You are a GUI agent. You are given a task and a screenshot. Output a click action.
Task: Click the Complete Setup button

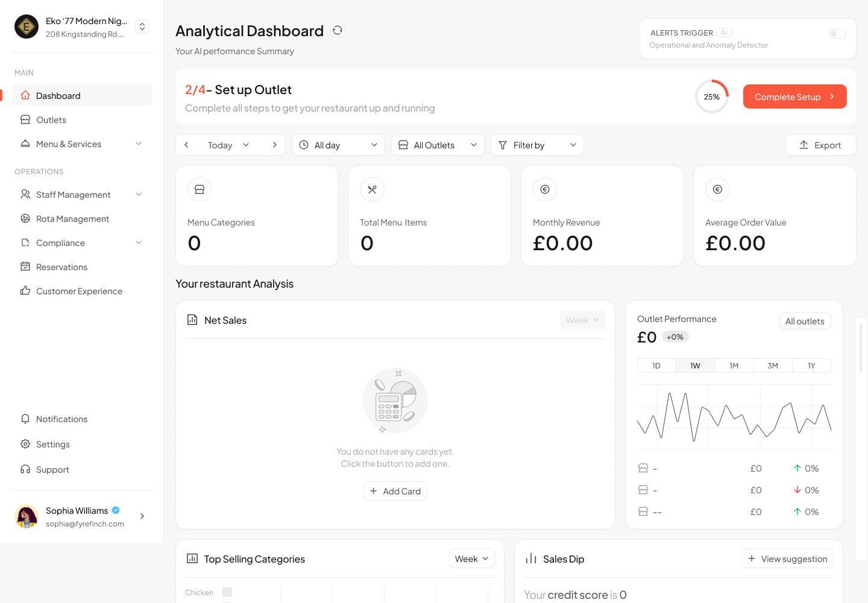(794, 96)
